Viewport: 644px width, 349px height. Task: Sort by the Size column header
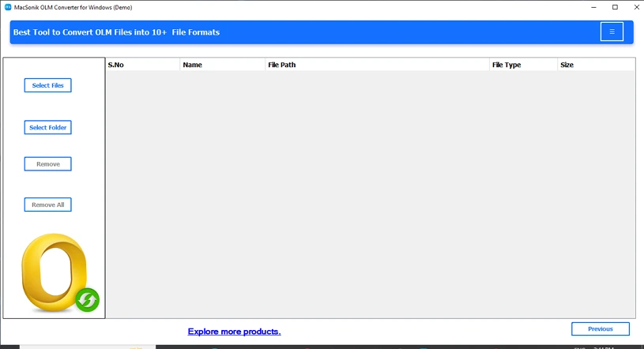(x=595, y=65)
